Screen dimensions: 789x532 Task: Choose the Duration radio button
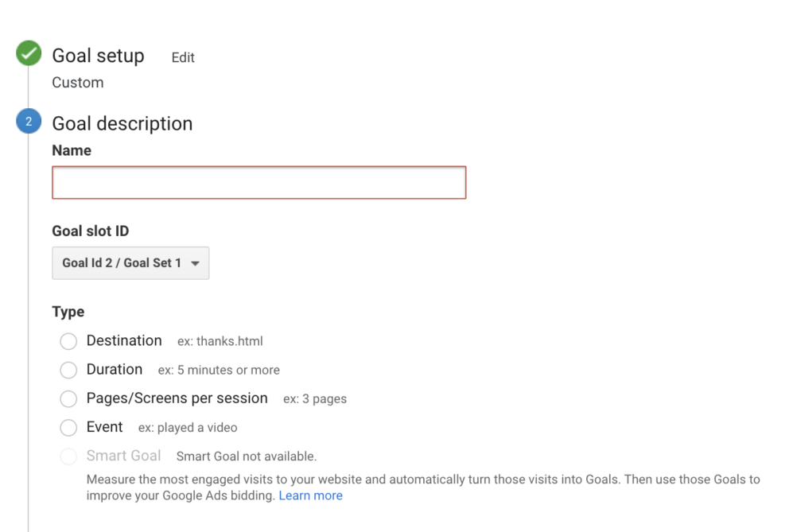(x=69, y=370)
